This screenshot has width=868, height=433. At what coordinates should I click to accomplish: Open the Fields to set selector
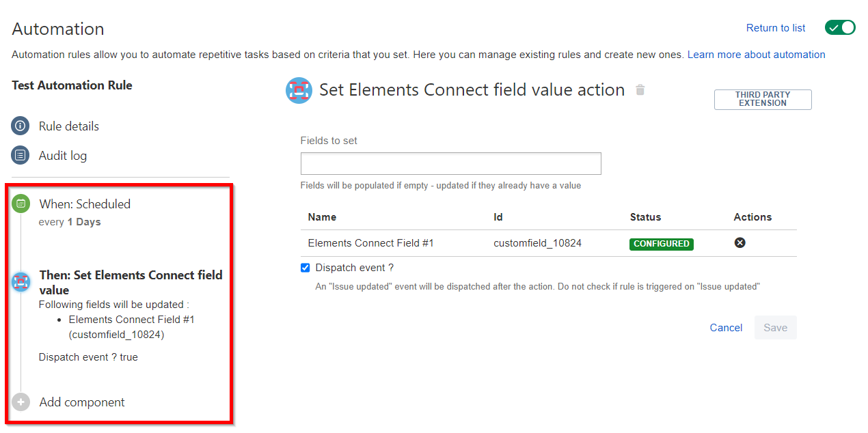click(450, 164)
